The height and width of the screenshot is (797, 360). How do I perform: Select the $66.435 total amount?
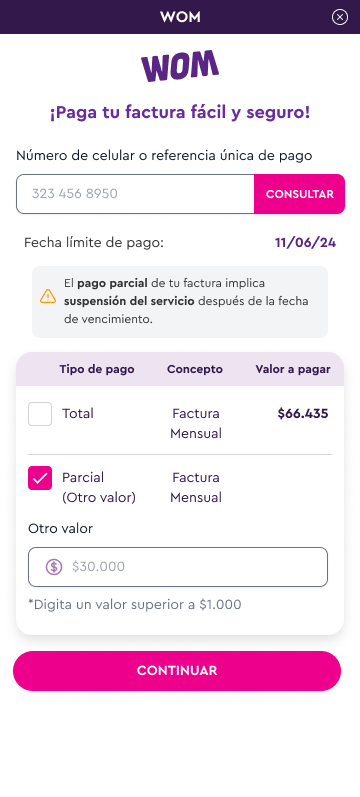tap(303, 414)
